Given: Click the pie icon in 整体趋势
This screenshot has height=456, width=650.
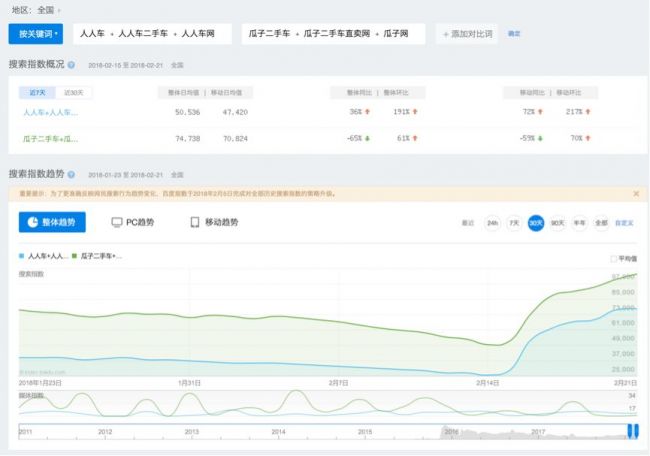Looking at the screenshot, I should click(33, 222).
